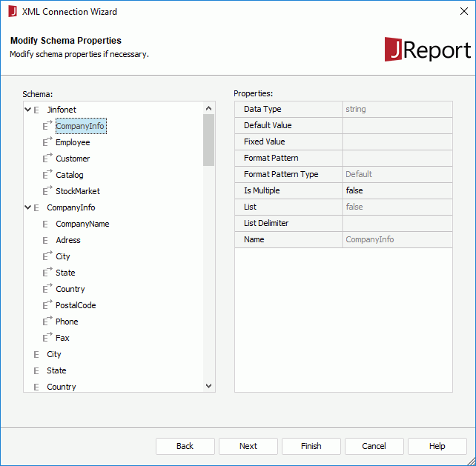Click the reference icon beside PostalCode
This screenshot has width=476, height=466.
47,305
